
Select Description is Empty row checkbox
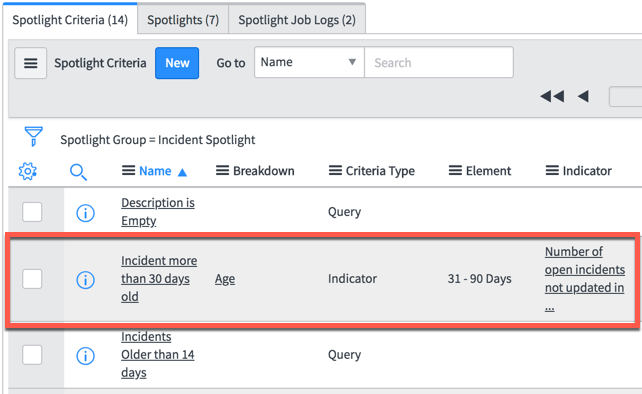(x=32, y=212)
